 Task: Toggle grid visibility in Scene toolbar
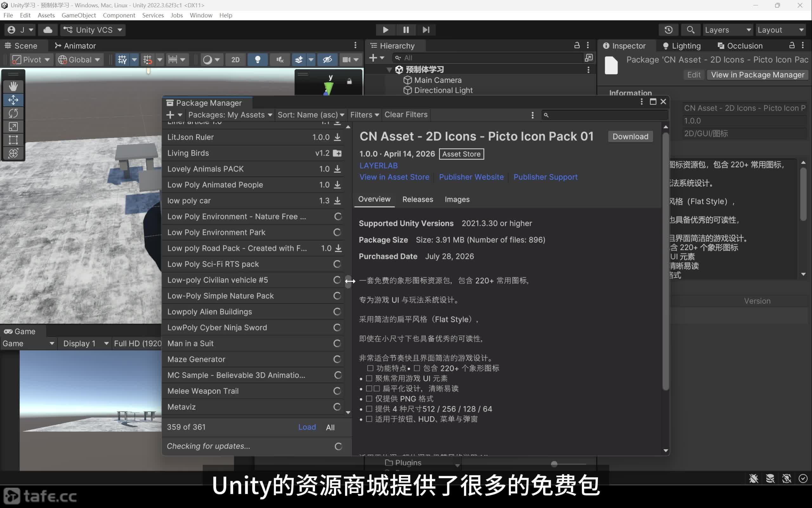[x=122, y=60]
